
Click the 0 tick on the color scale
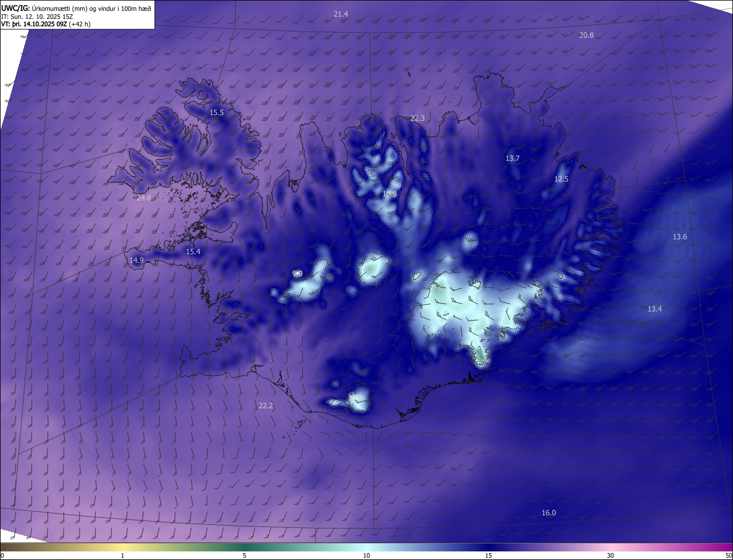[x=2, y=555]
